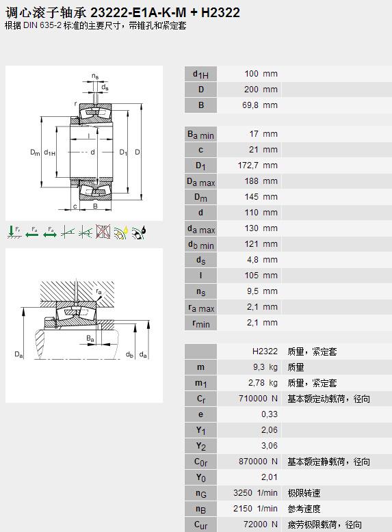Select the Y2 value 3,06
Image resolution: width=392 pixels, height=532 pixels.
(x=270, y=446)
